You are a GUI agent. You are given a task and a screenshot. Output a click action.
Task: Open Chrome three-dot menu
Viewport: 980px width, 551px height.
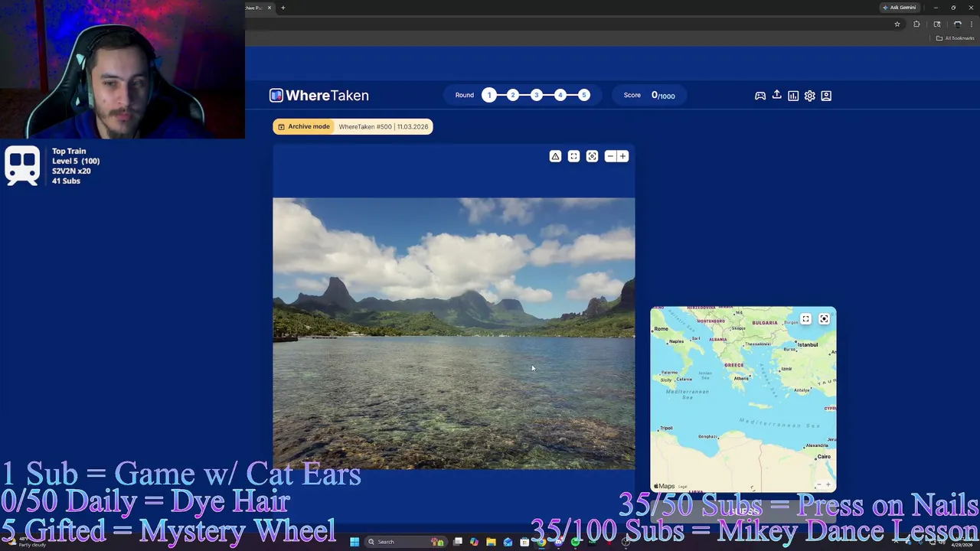click(972, 24)
